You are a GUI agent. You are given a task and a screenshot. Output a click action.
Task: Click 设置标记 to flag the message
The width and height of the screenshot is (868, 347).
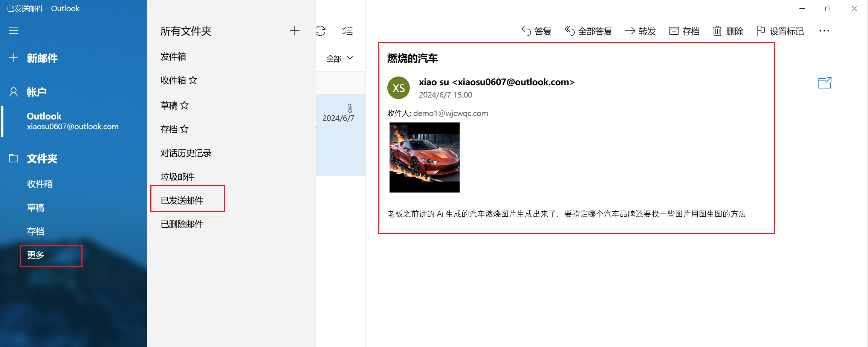[781, 31]
